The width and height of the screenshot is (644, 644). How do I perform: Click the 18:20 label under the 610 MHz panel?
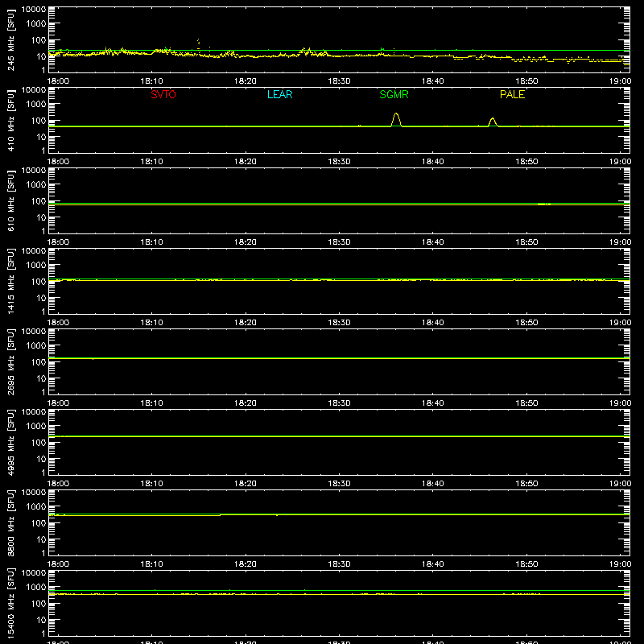pos(246,242)
